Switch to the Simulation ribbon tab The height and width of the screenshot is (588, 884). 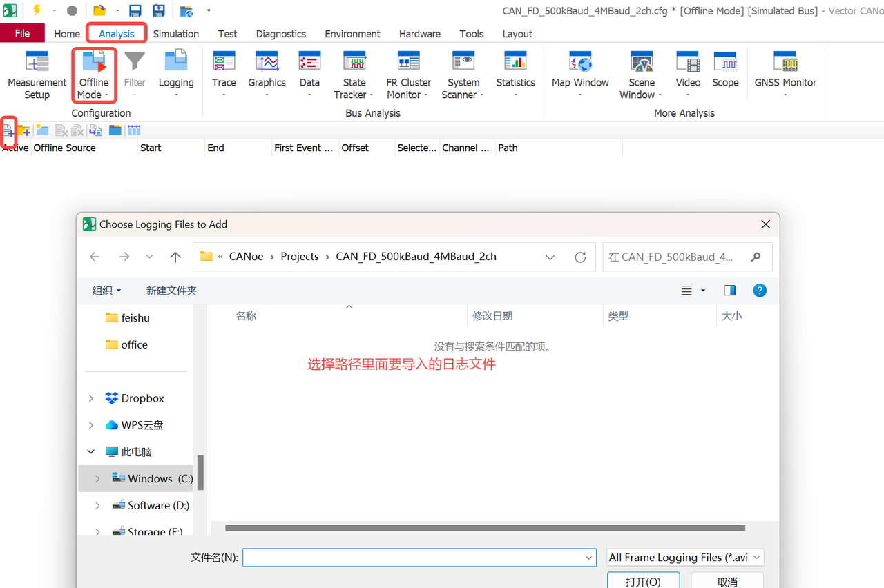pos(176,33)
